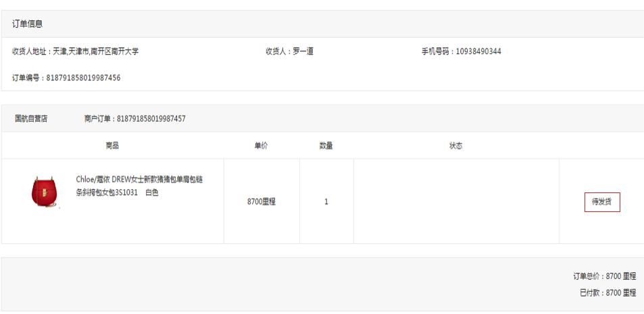
Task: Click the 数量 column header
Action: click(x=326, y=146)
